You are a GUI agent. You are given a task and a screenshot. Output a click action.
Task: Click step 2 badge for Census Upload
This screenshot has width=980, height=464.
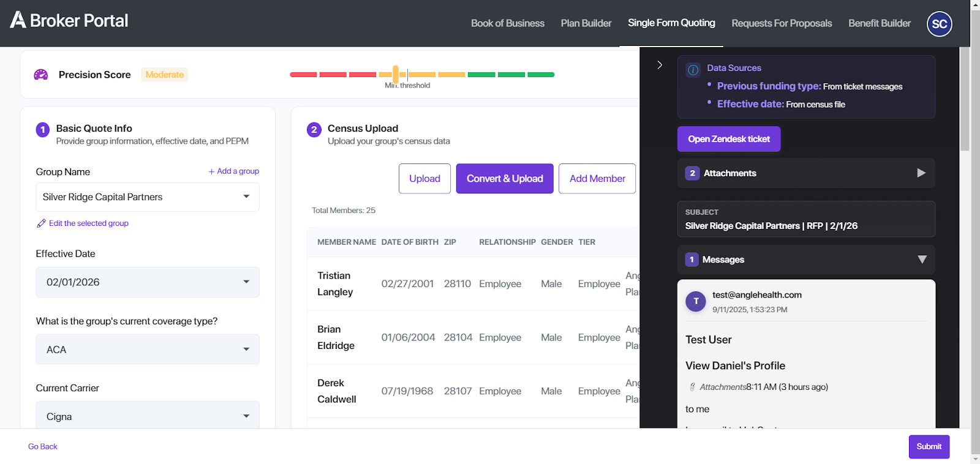[x=314, y=130]
